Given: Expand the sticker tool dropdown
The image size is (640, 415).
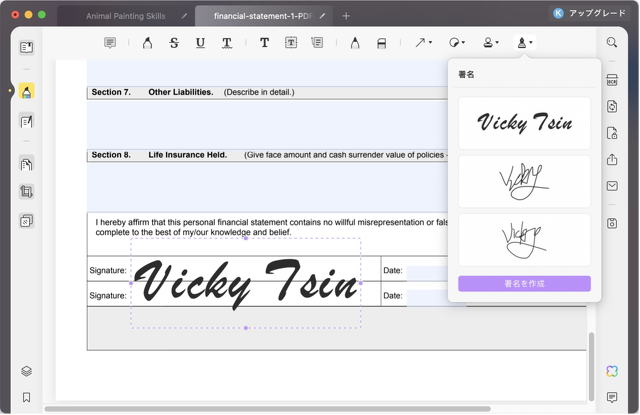Looking at the screenshot, I should pyautogui.click(x=457, y=43).
